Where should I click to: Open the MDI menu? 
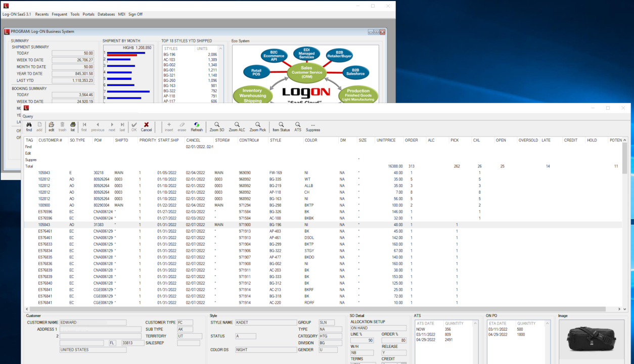coord(122,14)
